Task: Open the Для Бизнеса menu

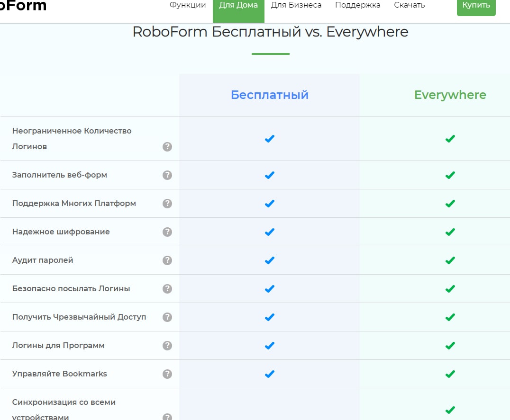Action: 296,5
